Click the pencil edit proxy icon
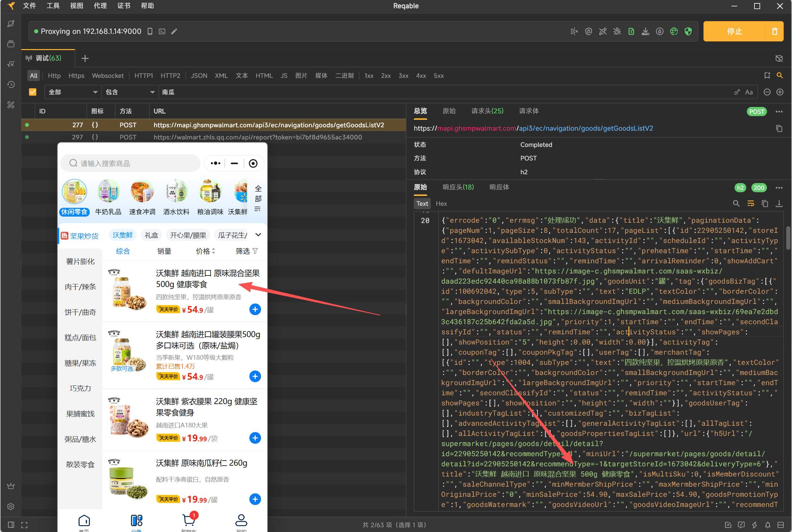This screenshot has width=792, height=532. coord(174,31)
